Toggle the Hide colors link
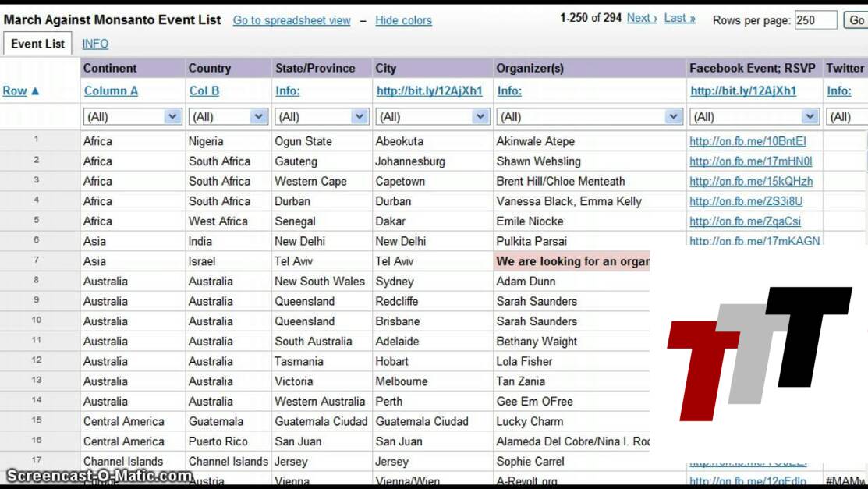The width and height of the screenshot is (868, 489). [x=403, y=21]
